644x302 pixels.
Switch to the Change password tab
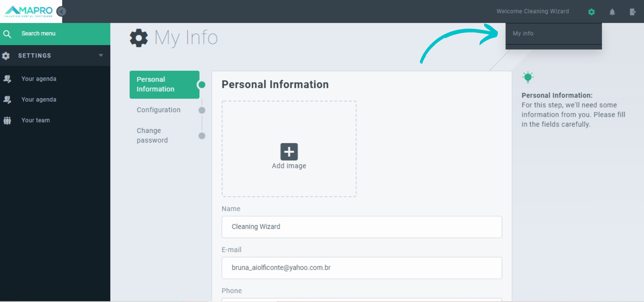(152, 136)
